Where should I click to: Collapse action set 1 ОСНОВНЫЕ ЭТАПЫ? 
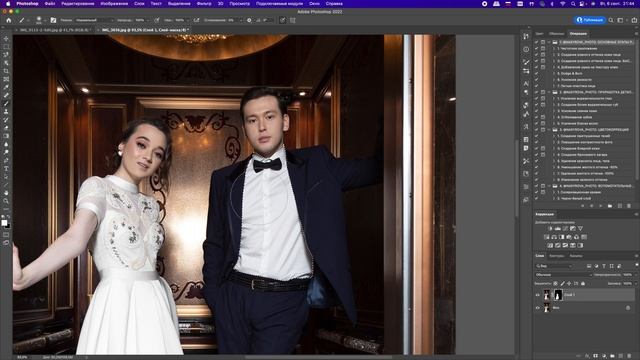549,42
